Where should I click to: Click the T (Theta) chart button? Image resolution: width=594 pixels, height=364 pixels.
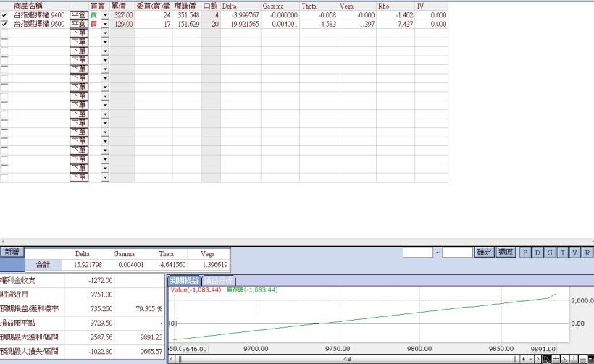click(562, 252)
